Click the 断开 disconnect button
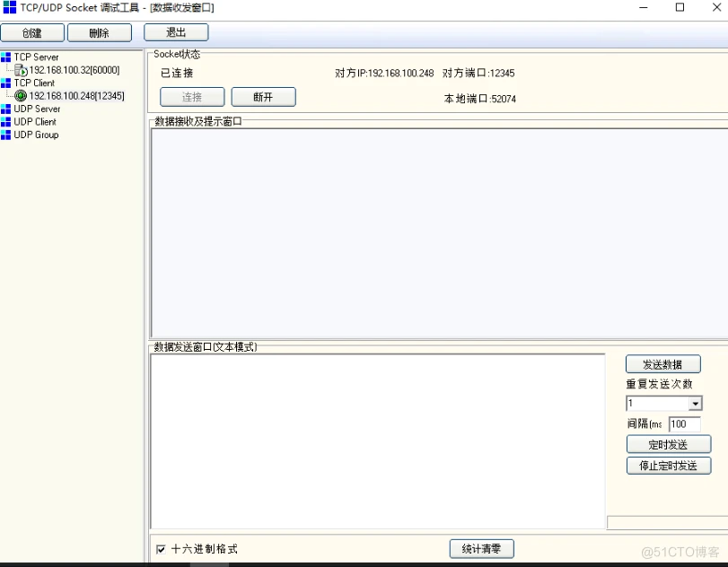Image resolution: width=728 pixels, height=567 pixels. (263, 97)
